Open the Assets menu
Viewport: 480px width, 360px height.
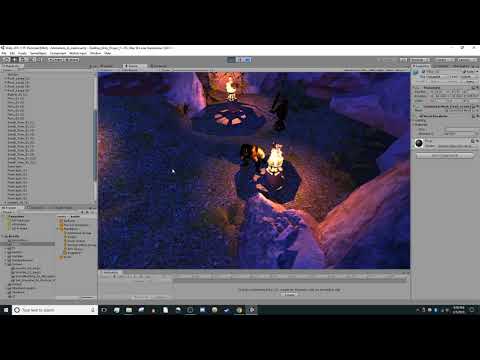pos(22,53)
